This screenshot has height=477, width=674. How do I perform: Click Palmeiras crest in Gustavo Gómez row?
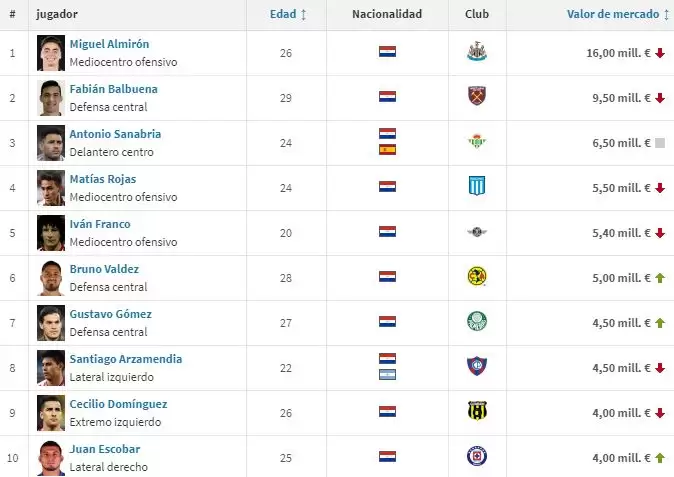[x=476, y=322]
